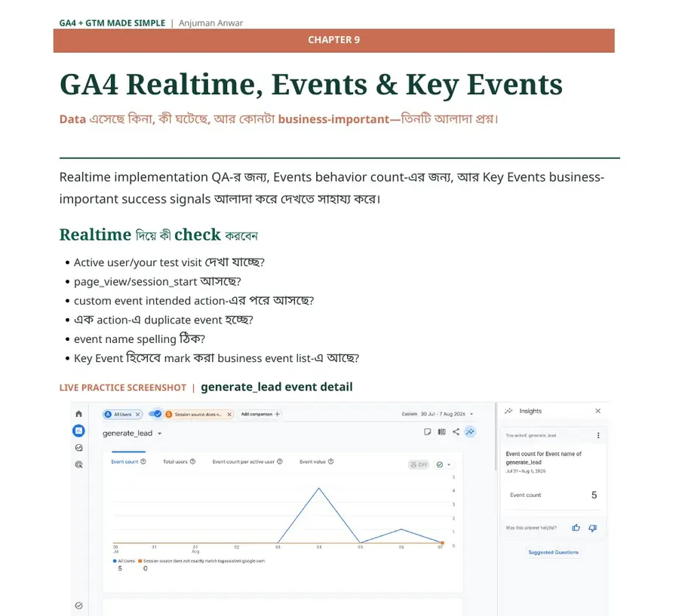Click help icon next to Event count
This screenshot has height=616, width=679.
click(143, 461)
